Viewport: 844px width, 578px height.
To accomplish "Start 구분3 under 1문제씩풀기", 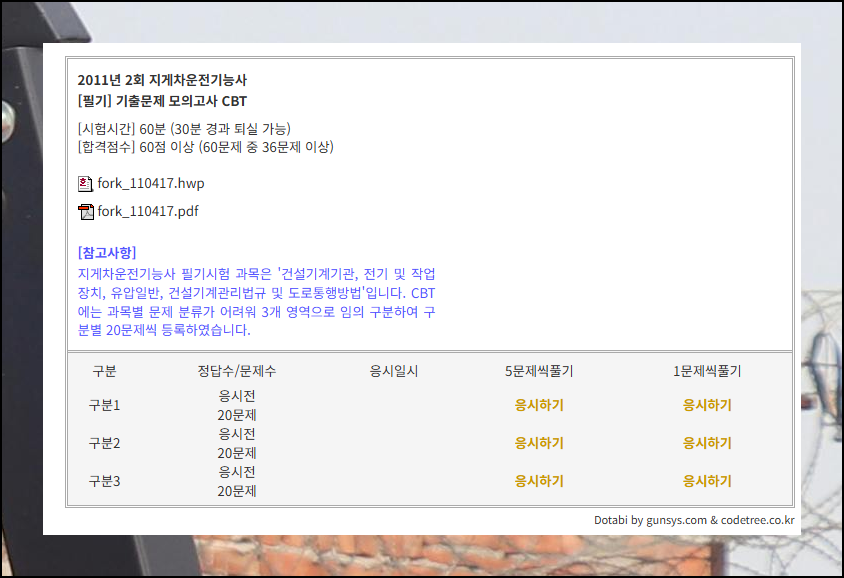I will point(707,481).
